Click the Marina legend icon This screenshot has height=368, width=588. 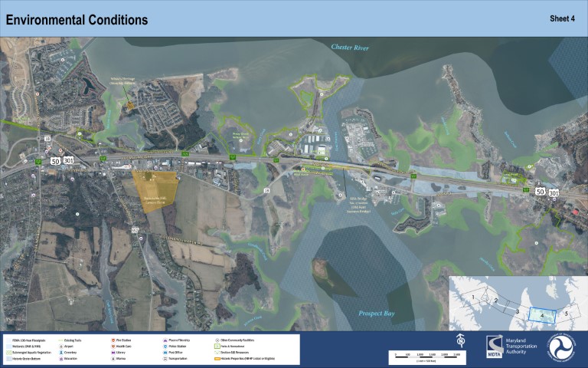113,359
